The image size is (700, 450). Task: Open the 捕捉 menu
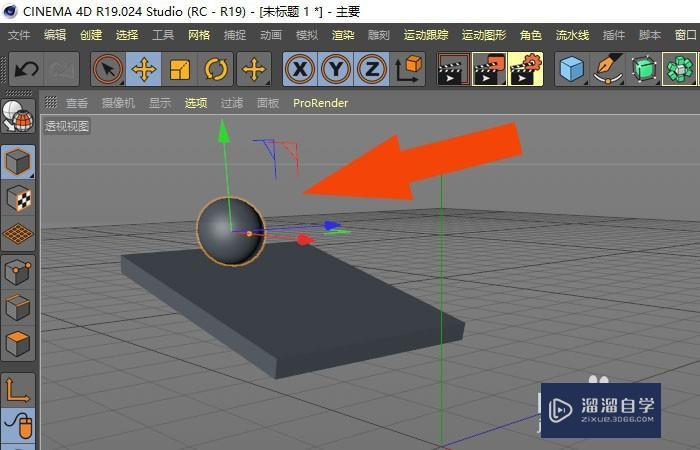coord(235,35)
